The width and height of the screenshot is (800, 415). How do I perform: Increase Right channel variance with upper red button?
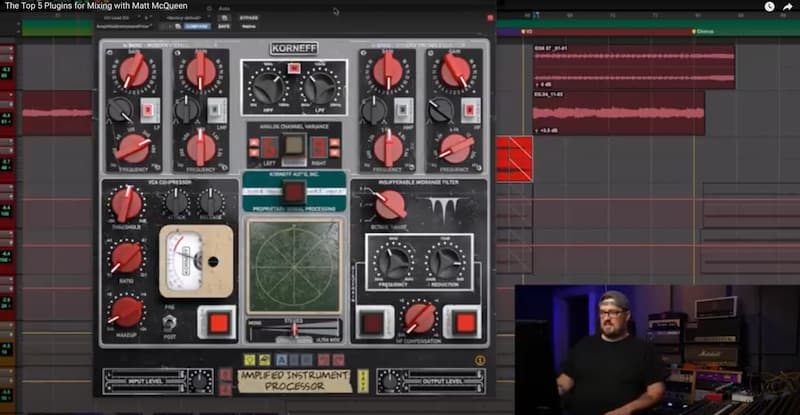[x=334, y=143]
